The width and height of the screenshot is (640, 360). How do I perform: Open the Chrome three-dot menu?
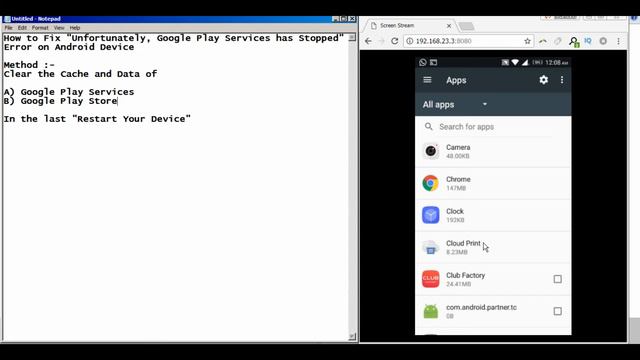618,41
